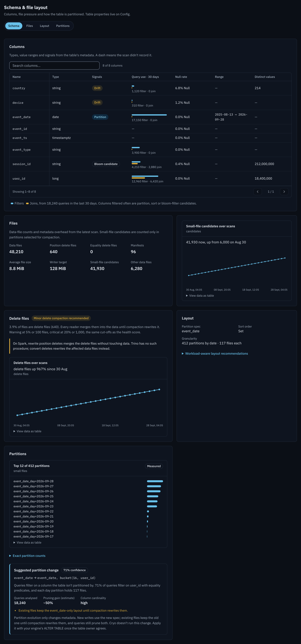Click the session_id column name
This screenshot has width=301, height=644.
(21, 164)
